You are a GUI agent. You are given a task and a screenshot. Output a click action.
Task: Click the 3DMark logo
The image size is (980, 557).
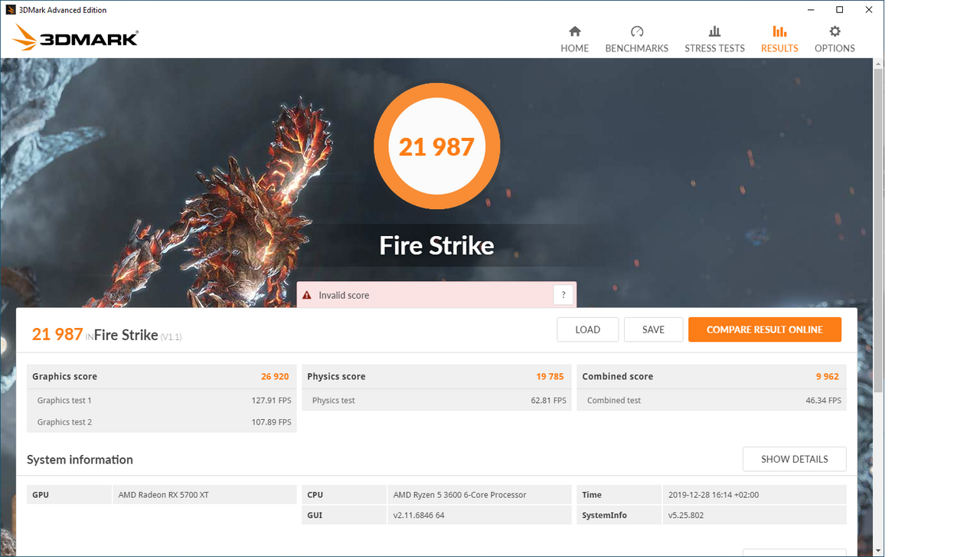click(x=75, y=37)
